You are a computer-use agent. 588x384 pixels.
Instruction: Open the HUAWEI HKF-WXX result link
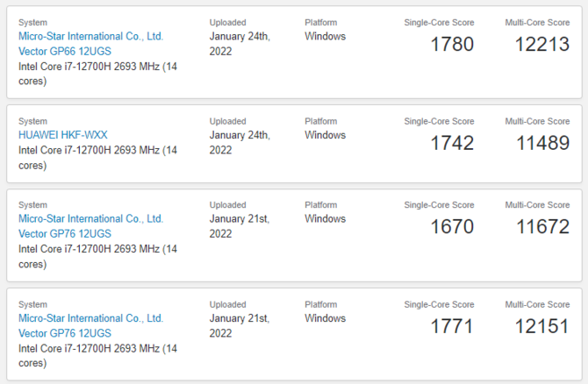coord(63,135)
